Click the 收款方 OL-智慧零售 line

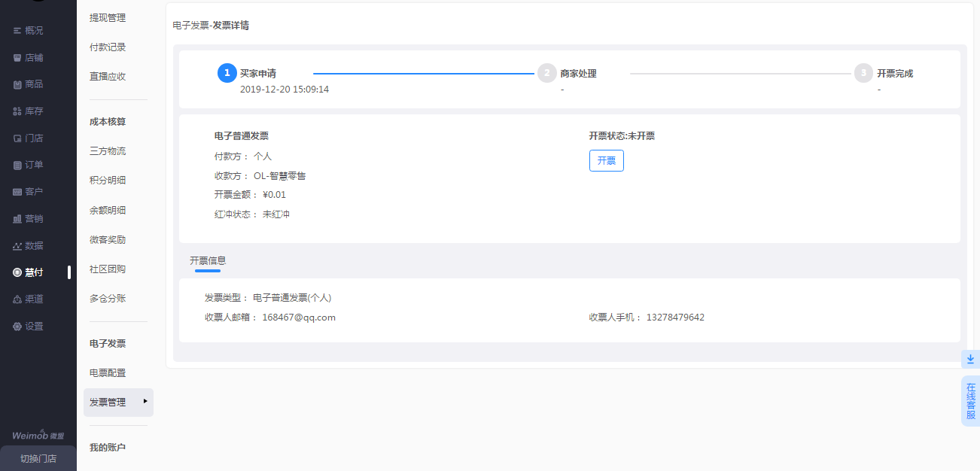(x=260, y=176)
